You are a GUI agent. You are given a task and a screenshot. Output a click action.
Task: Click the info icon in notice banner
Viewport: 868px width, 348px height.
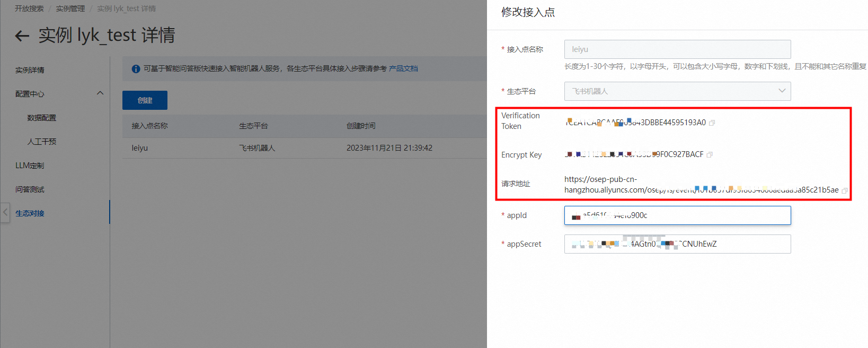point(136,69)
